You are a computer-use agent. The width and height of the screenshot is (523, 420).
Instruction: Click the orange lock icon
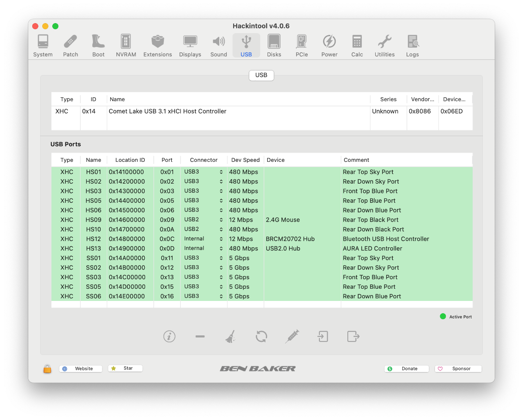pyautogui.click(x=47, y=369)
